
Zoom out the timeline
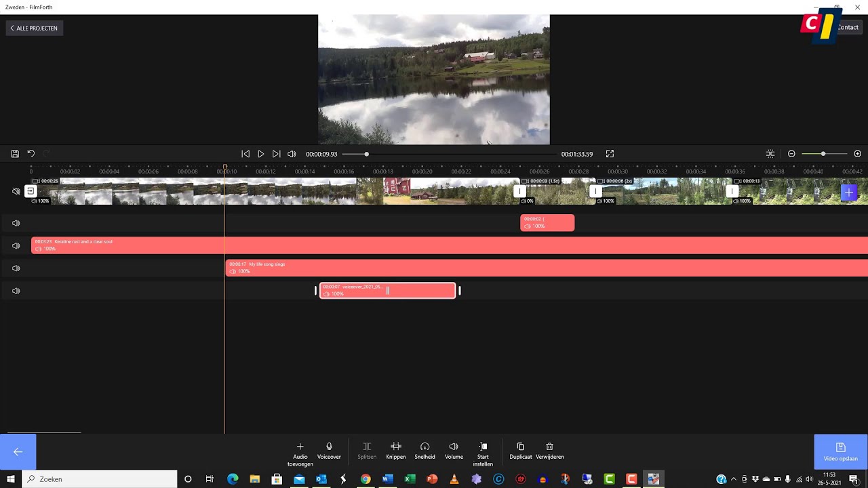[791, 154]
